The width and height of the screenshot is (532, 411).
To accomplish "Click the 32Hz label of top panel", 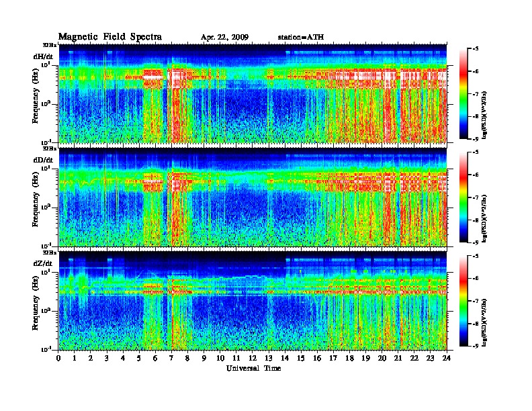I will 50,45.
